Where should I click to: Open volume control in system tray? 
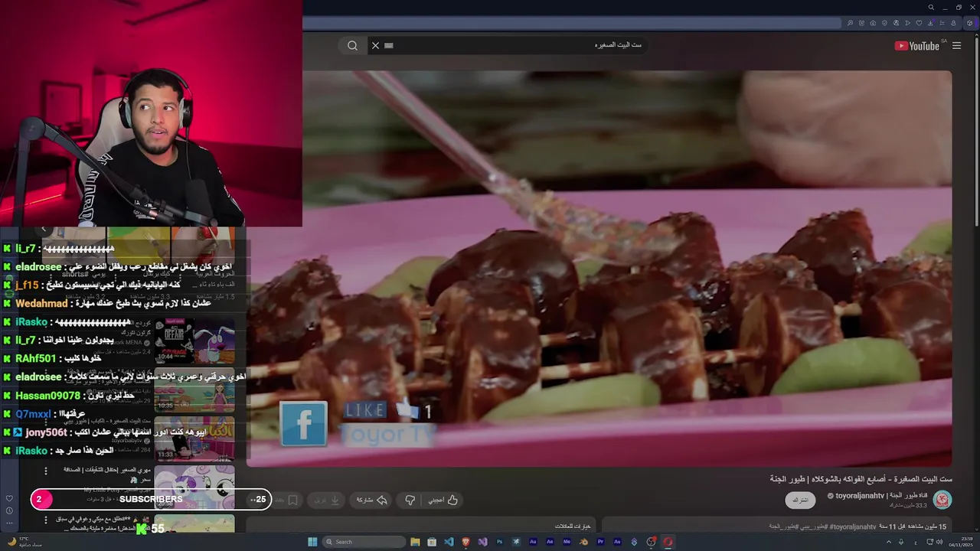tap(939, 542)
